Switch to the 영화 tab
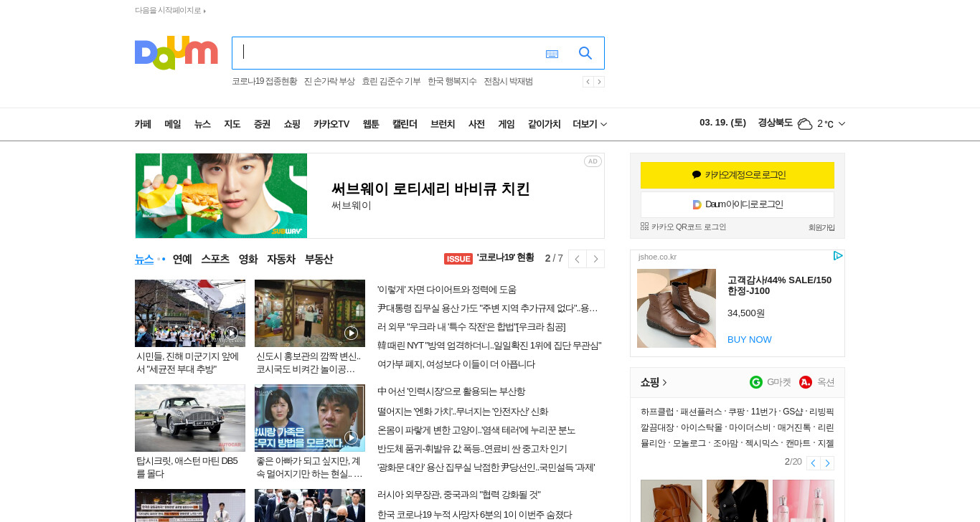Viewport: 980px width, 522px height. (248, 259)
